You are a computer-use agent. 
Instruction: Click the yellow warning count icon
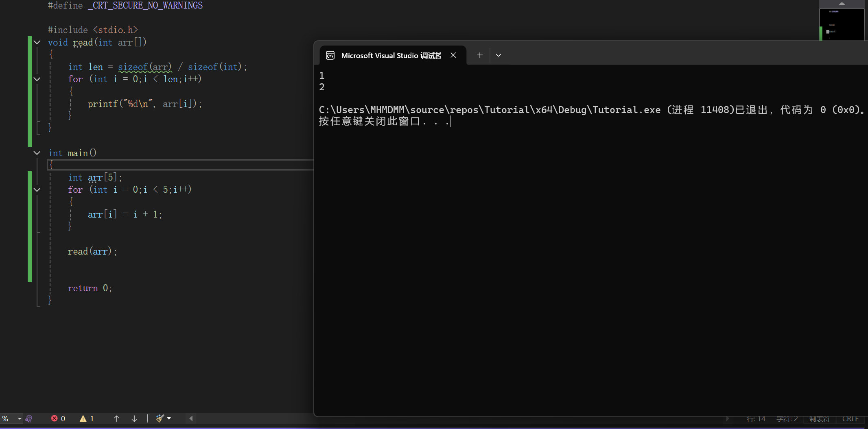click(83, 418)
